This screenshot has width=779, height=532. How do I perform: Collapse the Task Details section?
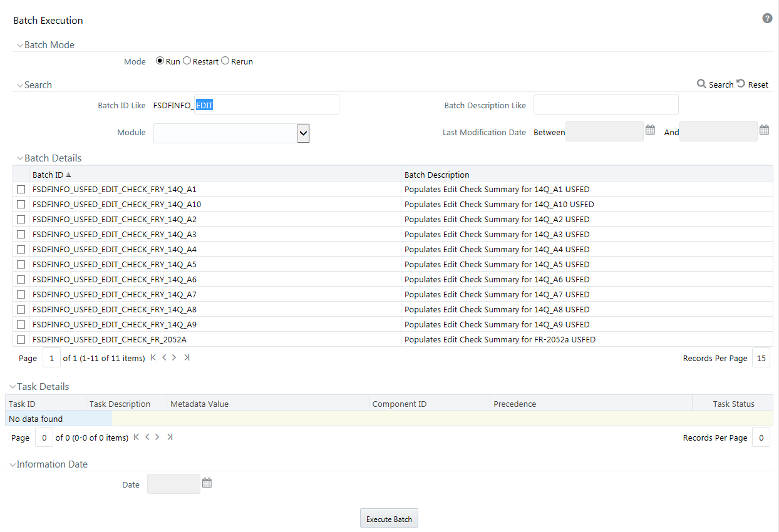(13, 386)
